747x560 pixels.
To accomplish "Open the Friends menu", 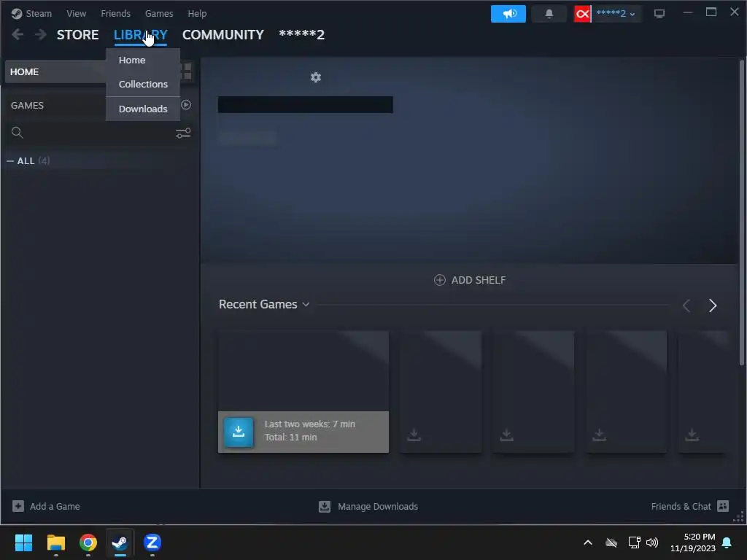I will coord(115,13).
